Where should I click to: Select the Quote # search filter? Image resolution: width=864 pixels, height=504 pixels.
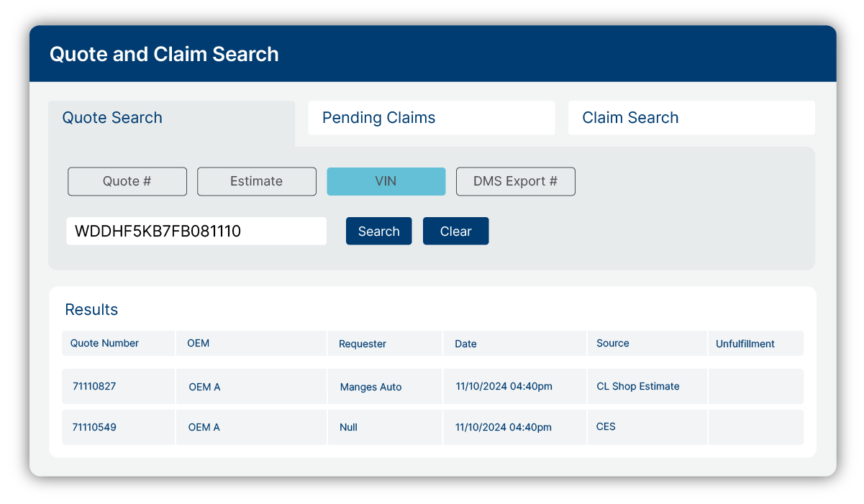(x=127, y=181)
